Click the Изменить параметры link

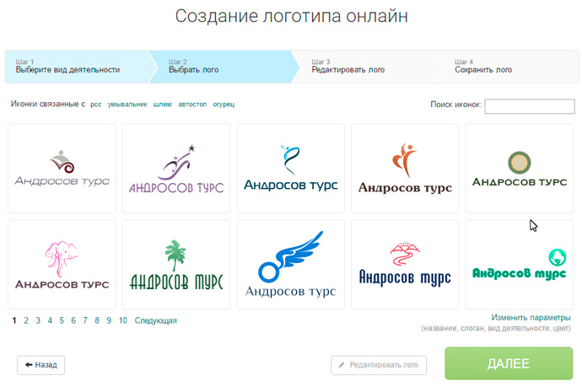pyautogui.click(x=531, y=318)
